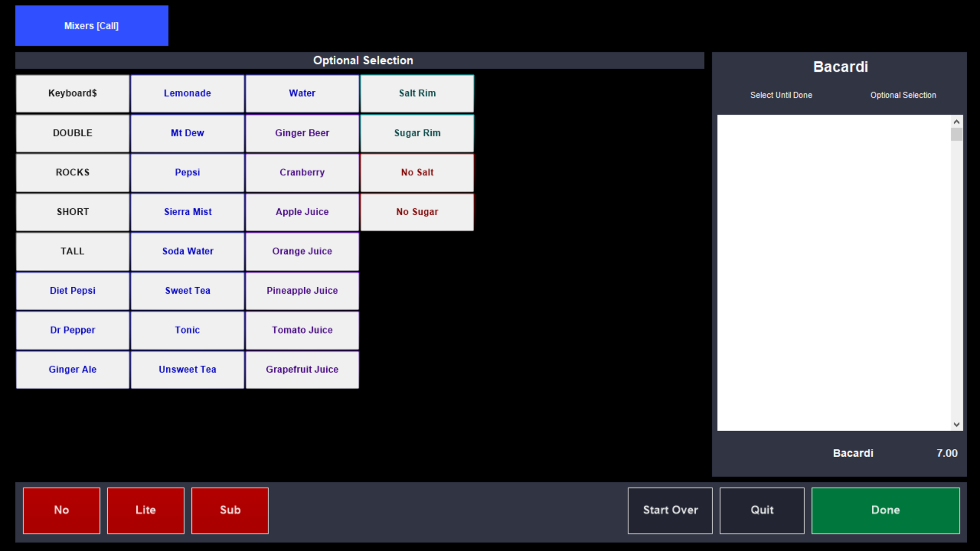Choose the No Sugar option

417,212
